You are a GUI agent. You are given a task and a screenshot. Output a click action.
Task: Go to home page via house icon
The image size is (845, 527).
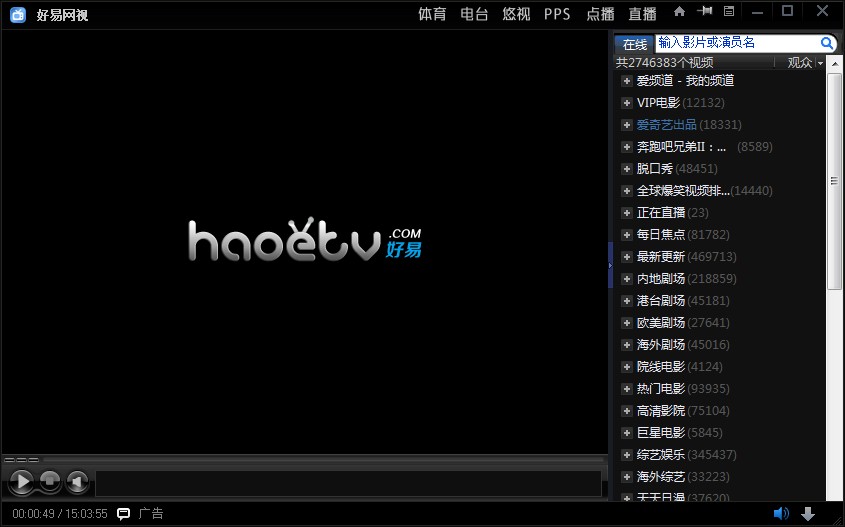click(680, 11)
